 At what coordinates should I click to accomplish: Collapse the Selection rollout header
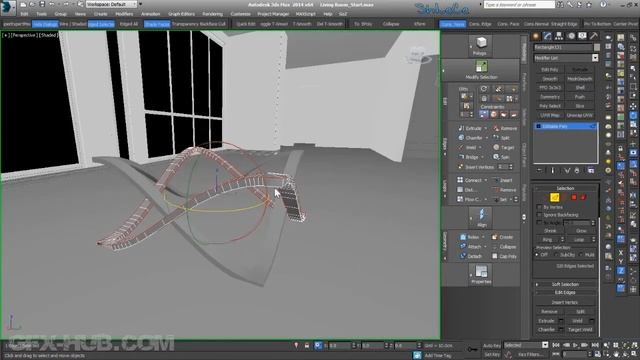click(x=565, y=188)
